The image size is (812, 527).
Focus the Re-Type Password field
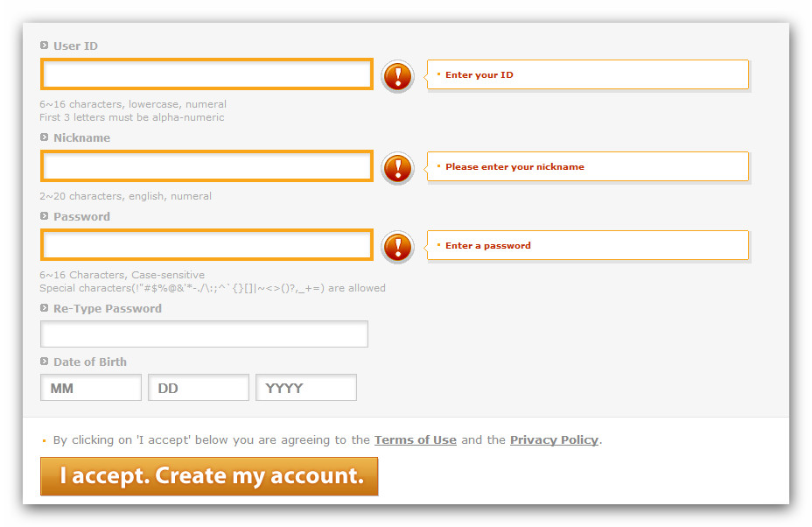pos(204,334)
